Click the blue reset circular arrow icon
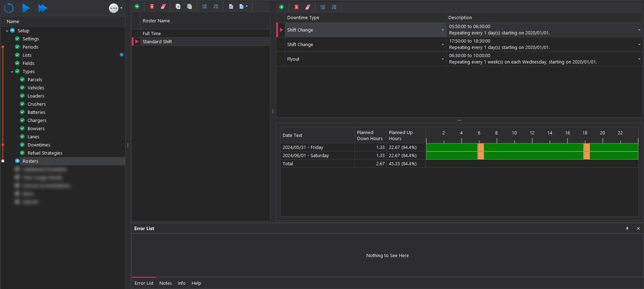 9,8
